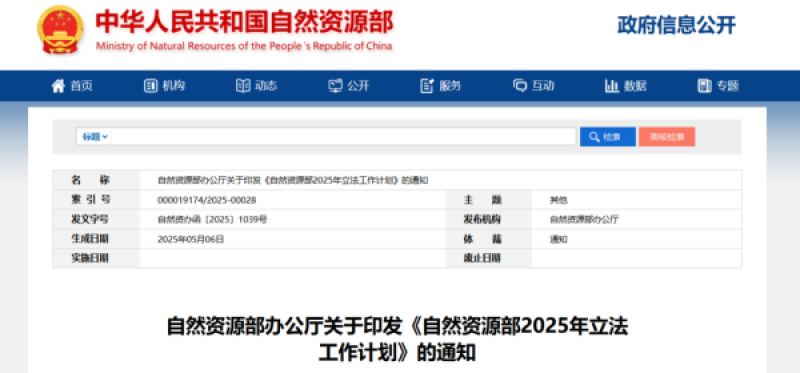Click the Ministry of Natural Resources English subtitle
The image size is (800, 373).
[x=244, y=46]
